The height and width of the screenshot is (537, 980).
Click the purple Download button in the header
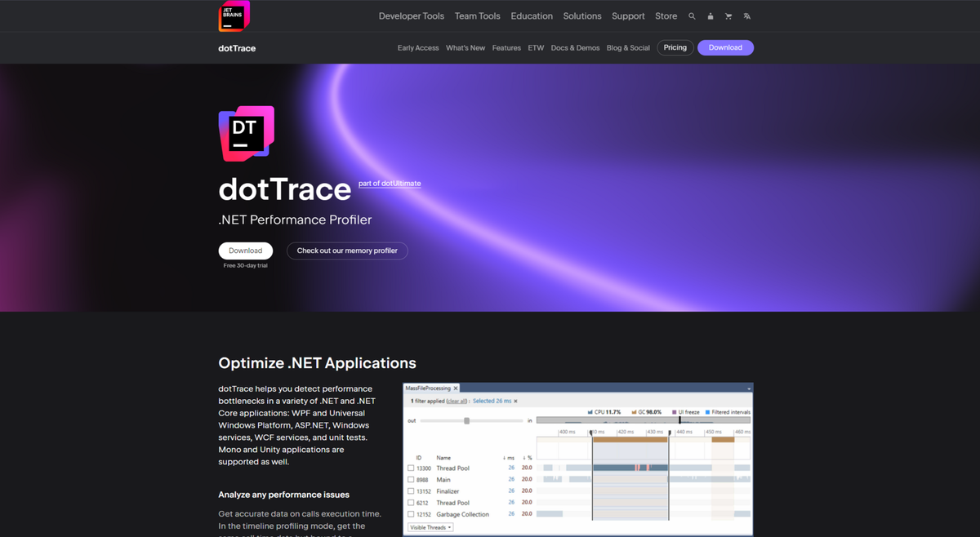pos(725,47)
